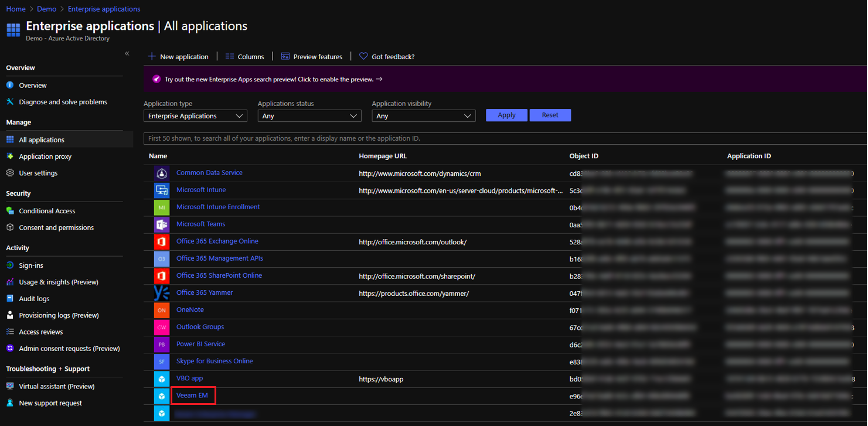Click the Microsoft Intune app icon

(162, 190)
